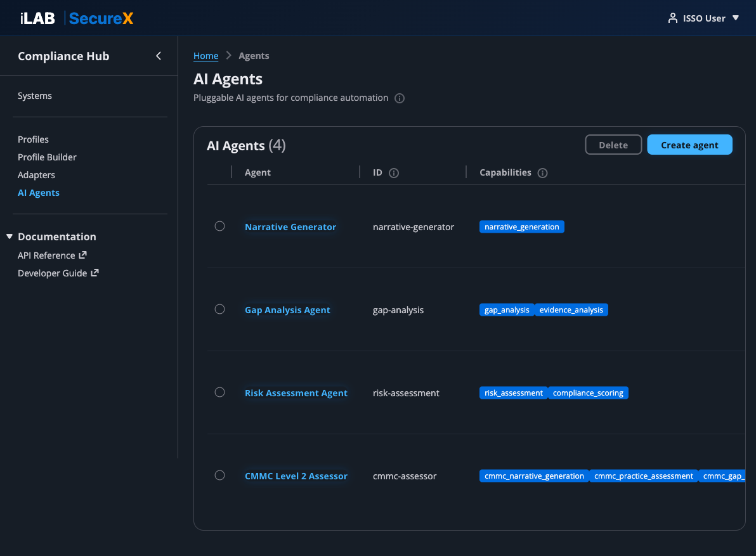
Task: Click the cmmc_practice_assessment capability tag
Action: (644, 476)
